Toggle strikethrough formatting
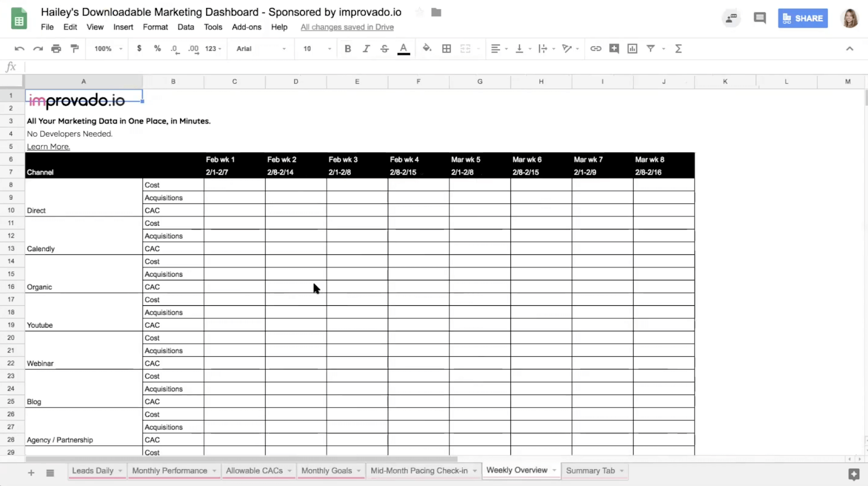868x486 pixels. point(385,49)
